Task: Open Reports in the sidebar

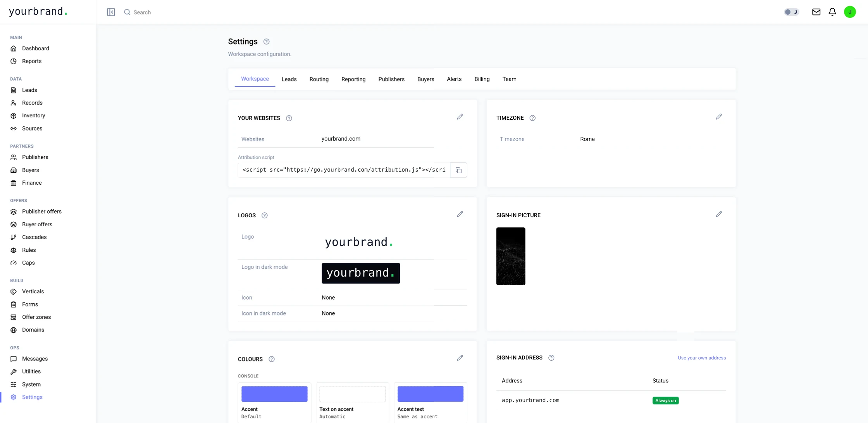Action: point(32,61)
